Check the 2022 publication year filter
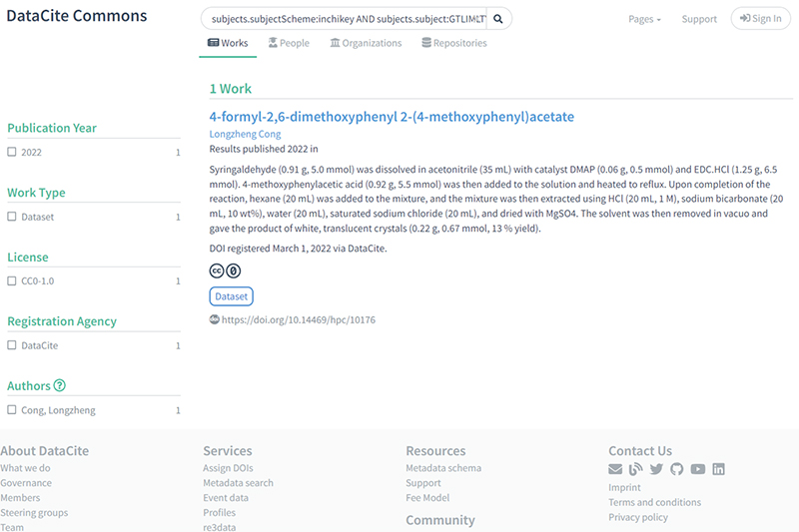This screenshot has width=799, height=532. [12, 153]
